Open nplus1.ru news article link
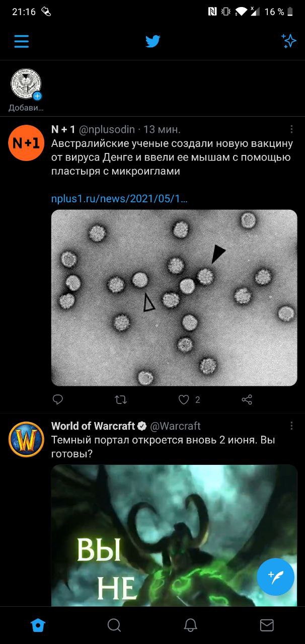Viewport: 305px width, 644px height. point(119,199)
